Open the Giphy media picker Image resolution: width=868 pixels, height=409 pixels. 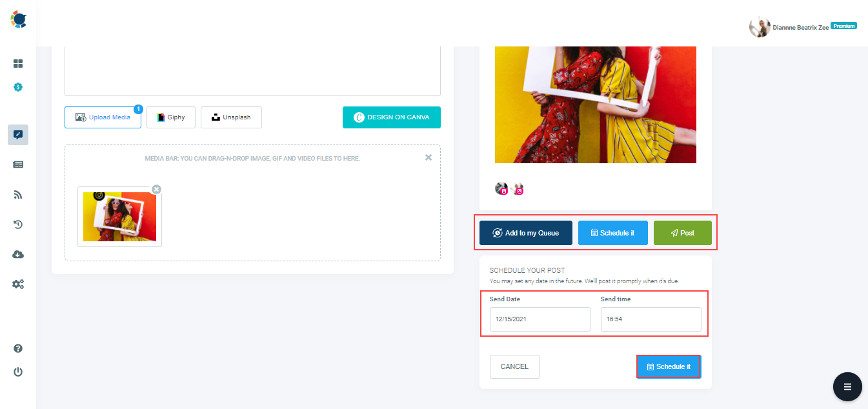click(171, 117)
